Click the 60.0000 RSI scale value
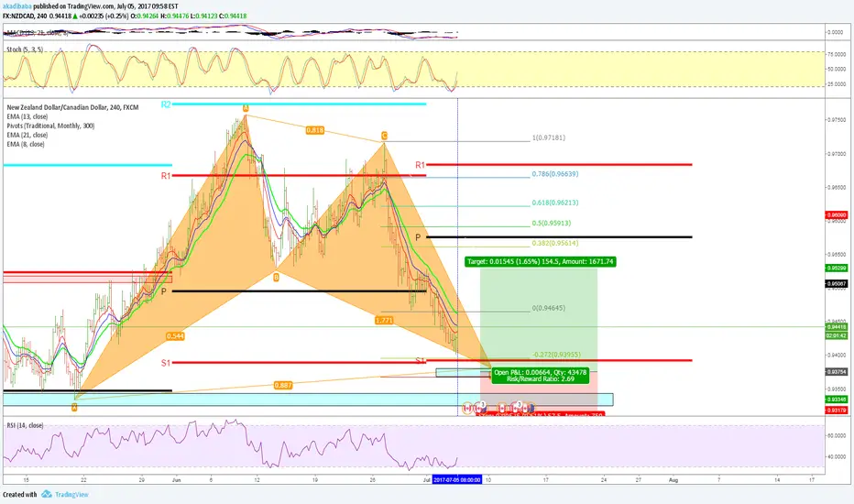This screenshot has height=504, width=854. pyautogui.click(x=836, y=436)
